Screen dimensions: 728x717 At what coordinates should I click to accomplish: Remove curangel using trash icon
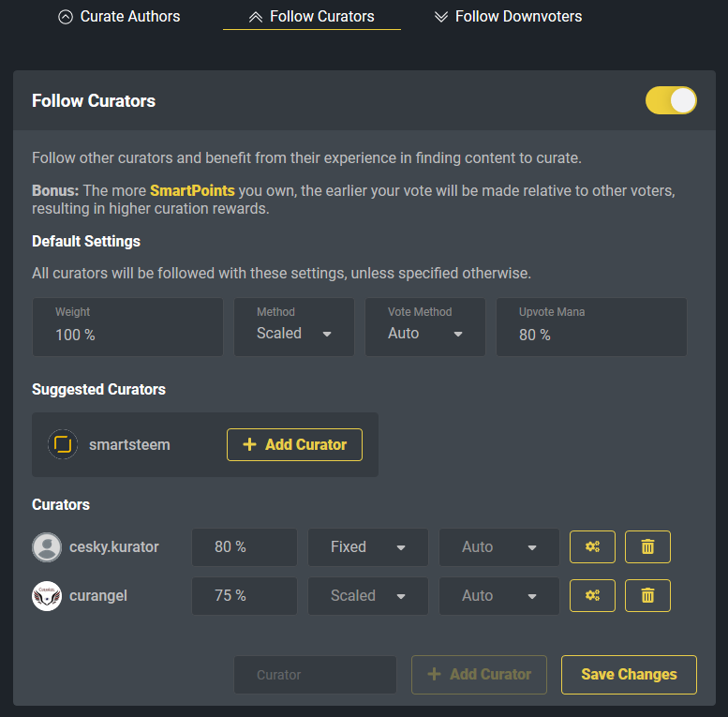tap(647, 595)
